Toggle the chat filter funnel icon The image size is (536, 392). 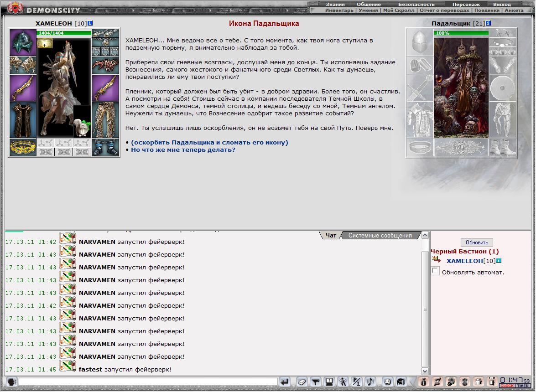(x=316, y=382)
